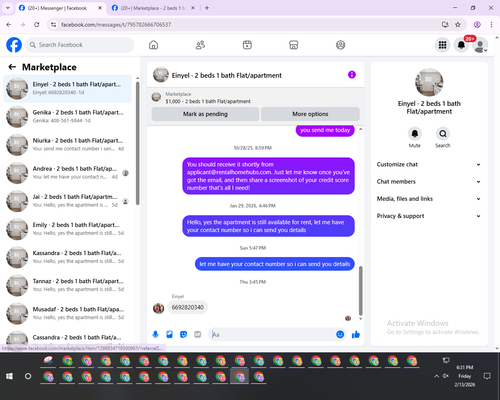Open the Groups icon in top navigation
This screenshot has width=500, height=400.
click(x=340, y=45)
